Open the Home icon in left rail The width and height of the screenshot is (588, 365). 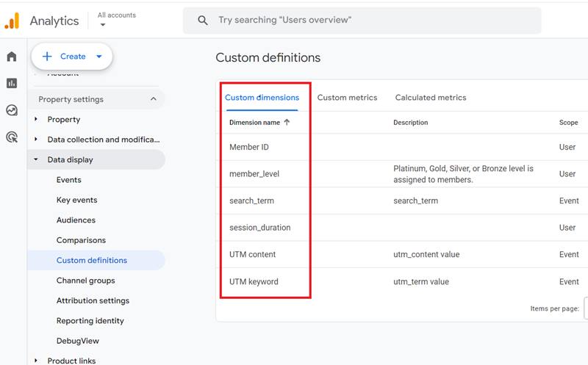(12, 57)
